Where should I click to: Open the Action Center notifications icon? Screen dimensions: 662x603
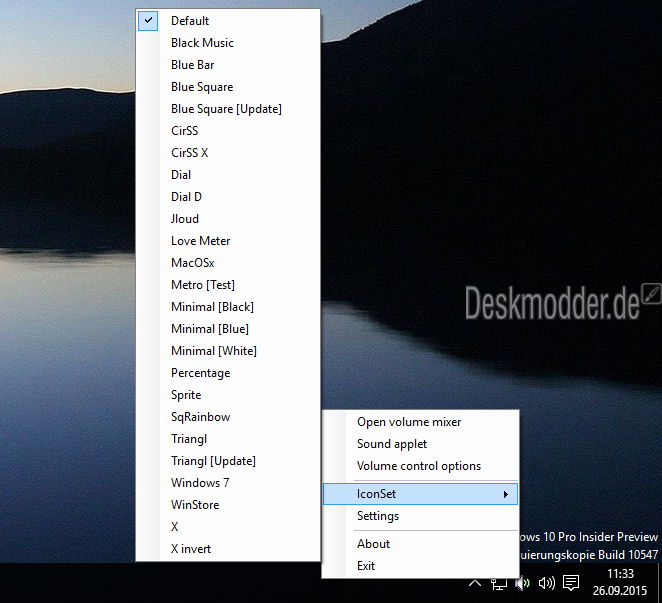[x=571, y=583]
